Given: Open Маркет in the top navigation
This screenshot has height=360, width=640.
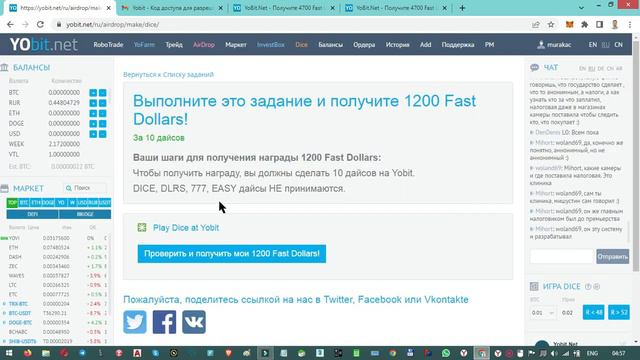Looking at the screenshot, I should point(236,44).
